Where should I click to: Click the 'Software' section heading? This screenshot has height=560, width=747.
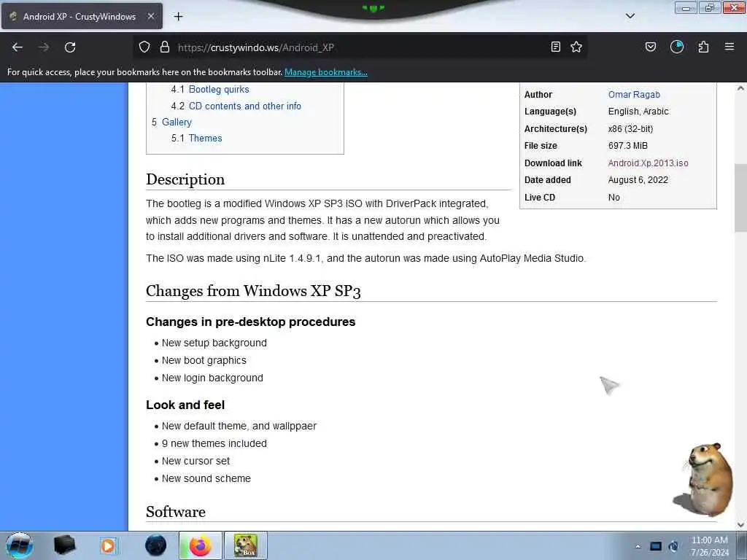[x=176, y=512]
